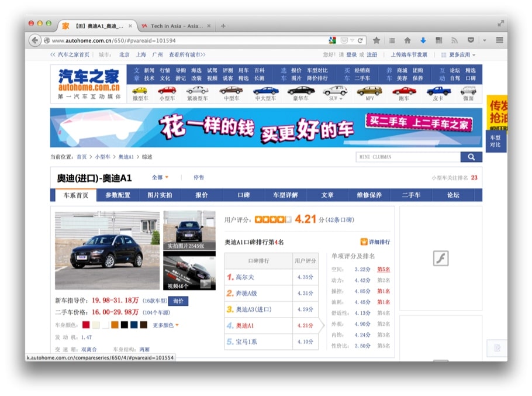Open toolbar overflow dropdown arrow
The width and height of the screenshot is (532, 396).
click(485, 40)
